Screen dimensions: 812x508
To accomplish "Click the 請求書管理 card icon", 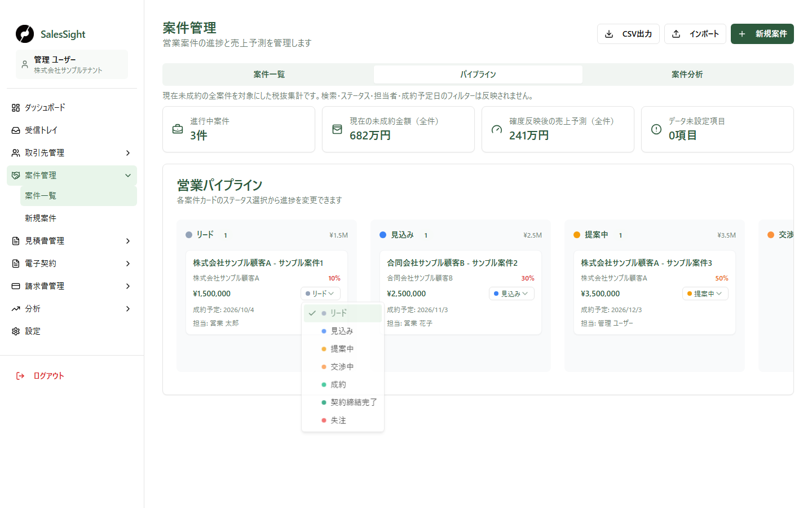I will pyautogui.click(x=16, y=286).
